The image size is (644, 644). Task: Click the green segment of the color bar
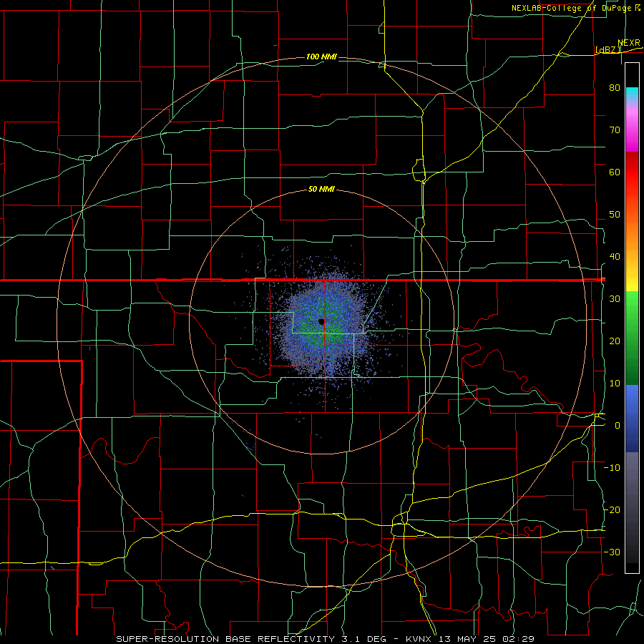[632, 338]
